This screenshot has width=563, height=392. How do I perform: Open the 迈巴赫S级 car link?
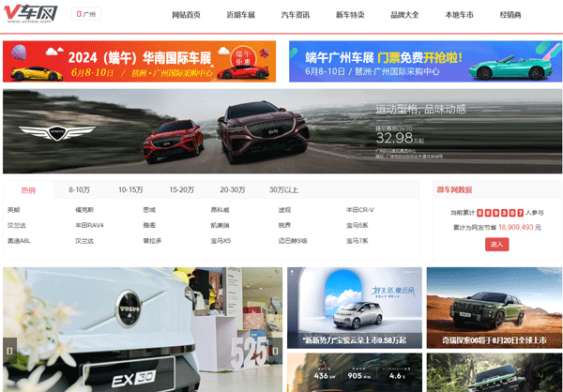coord(293,241)
